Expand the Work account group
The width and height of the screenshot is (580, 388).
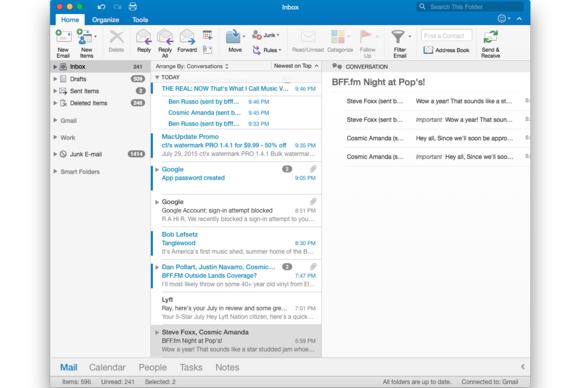[x=55, y=137]
